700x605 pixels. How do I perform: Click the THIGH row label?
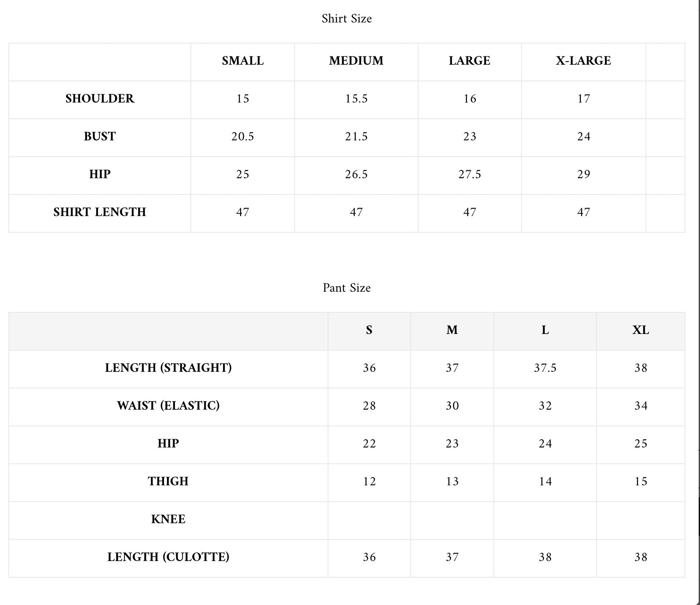click(x=168, y=481)
